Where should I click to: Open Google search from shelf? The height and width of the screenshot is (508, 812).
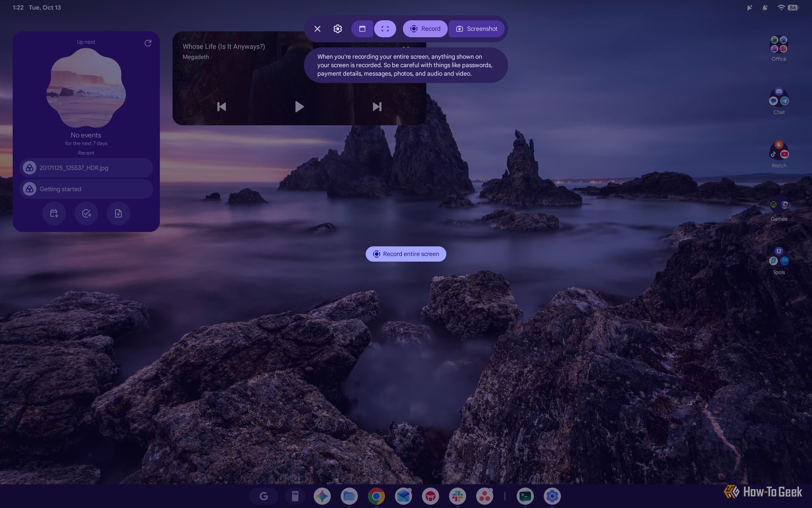pyautogui.click(x=264, y=496)
